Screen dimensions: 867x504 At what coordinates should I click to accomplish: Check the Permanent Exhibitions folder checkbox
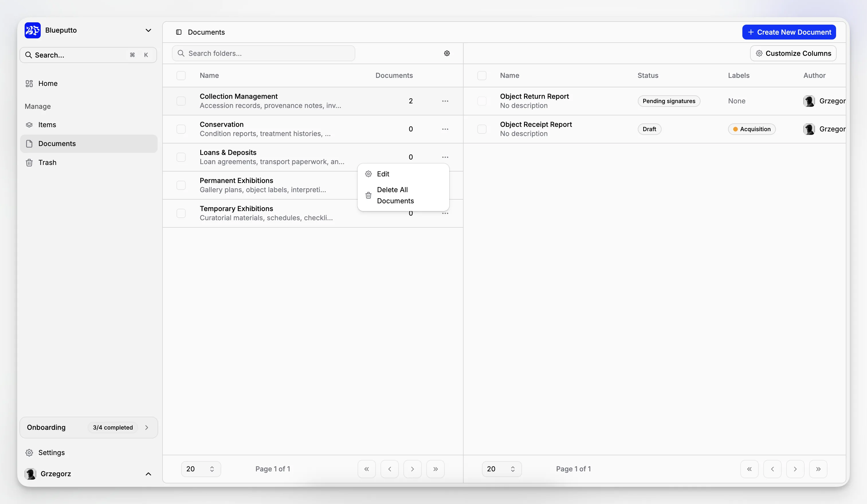click(181, 185)
